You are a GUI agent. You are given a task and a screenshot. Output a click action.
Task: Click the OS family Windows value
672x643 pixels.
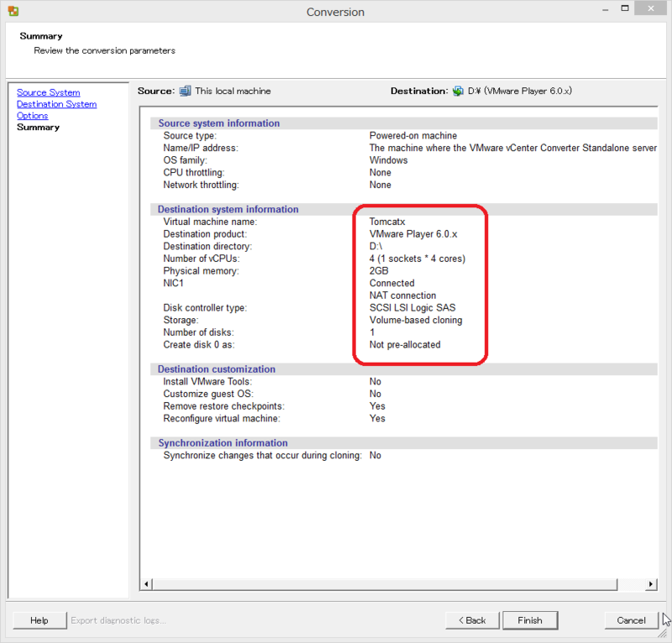point(388,160)
